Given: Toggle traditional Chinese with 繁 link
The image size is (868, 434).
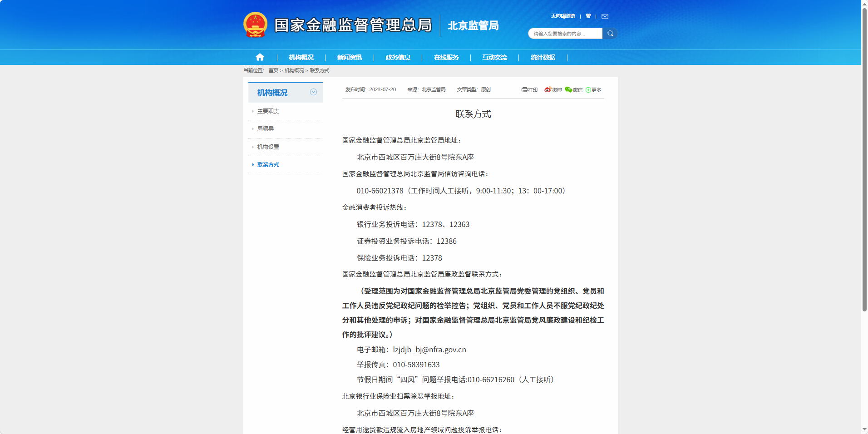Looking at the screenshot, I should (588, 16).
